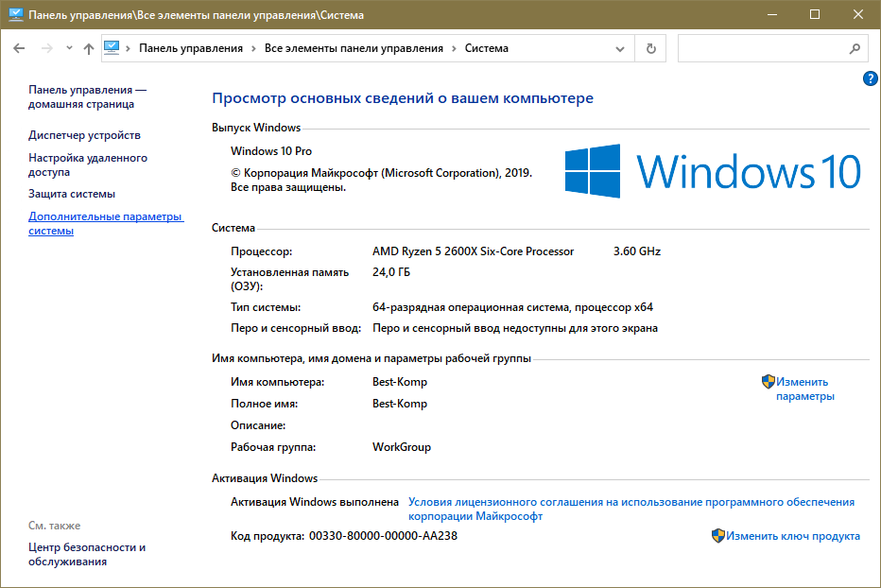Click the search magnifier icon
This screenshot has width=881, height=588.
coord(855,48)
